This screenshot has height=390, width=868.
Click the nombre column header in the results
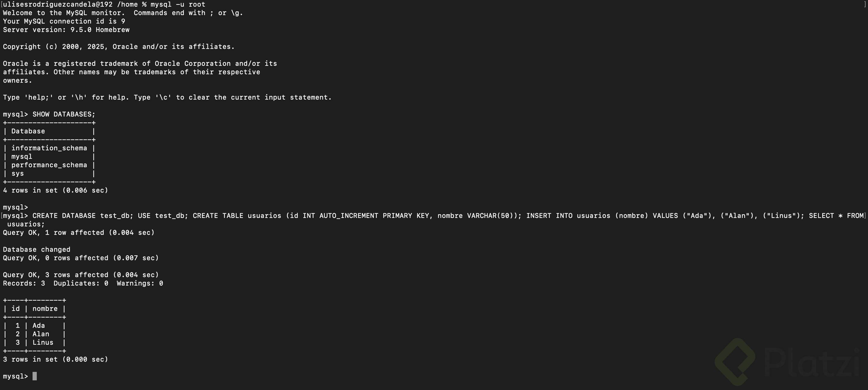tap(45, 309)
